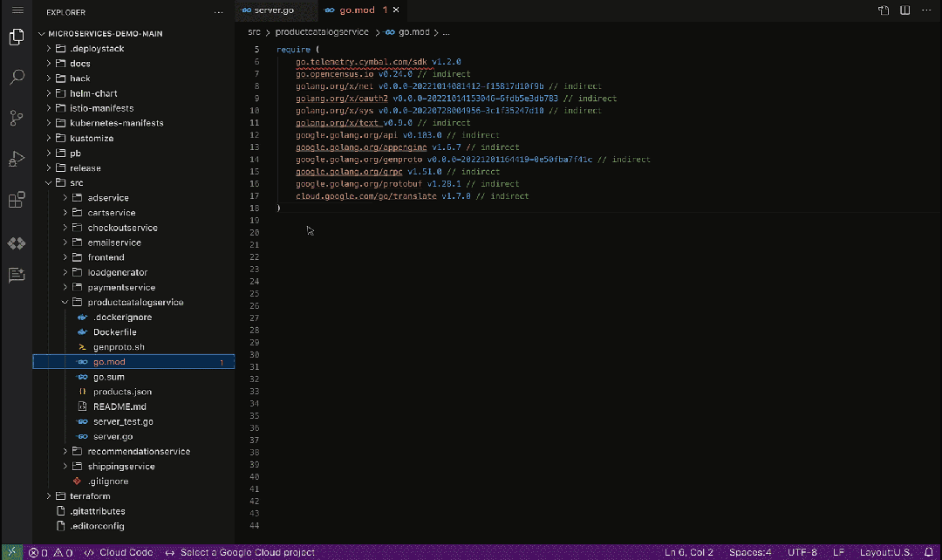Click go.telemetry.cymbal.com/sdk module link
The height and width of the screenshot is (560, 942).
[x=361, y=62]
